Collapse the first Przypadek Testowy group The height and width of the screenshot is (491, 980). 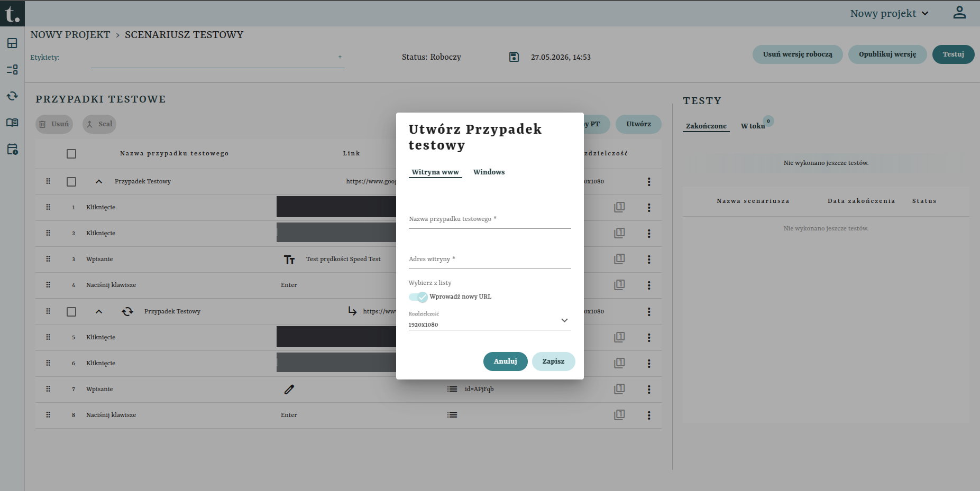[99, 182]
